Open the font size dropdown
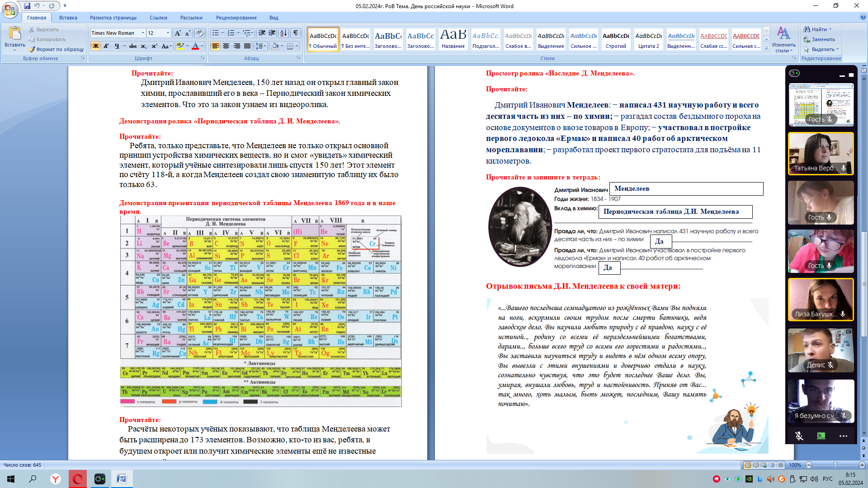 (168, 33)
